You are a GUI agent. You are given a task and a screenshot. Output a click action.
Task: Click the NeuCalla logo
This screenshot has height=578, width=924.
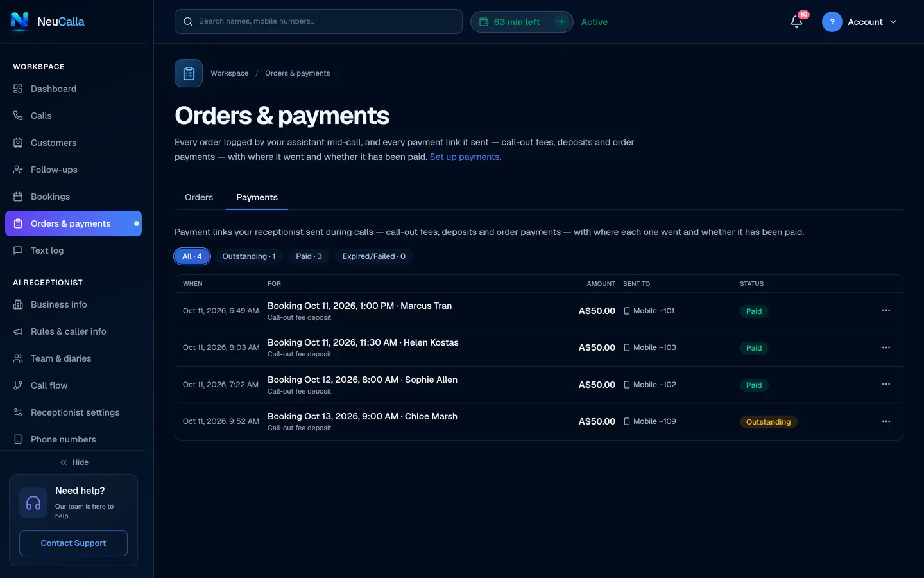click(x=47, y=21)
